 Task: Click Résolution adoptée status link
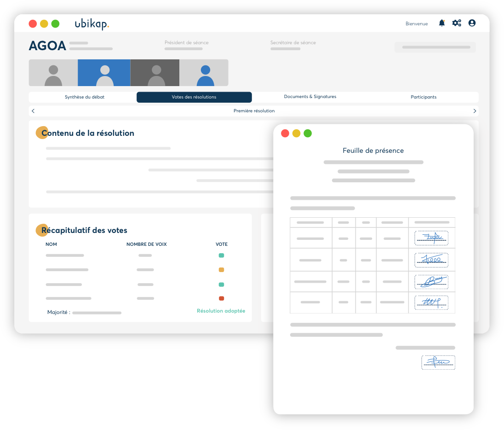click(x=221, y=311)
